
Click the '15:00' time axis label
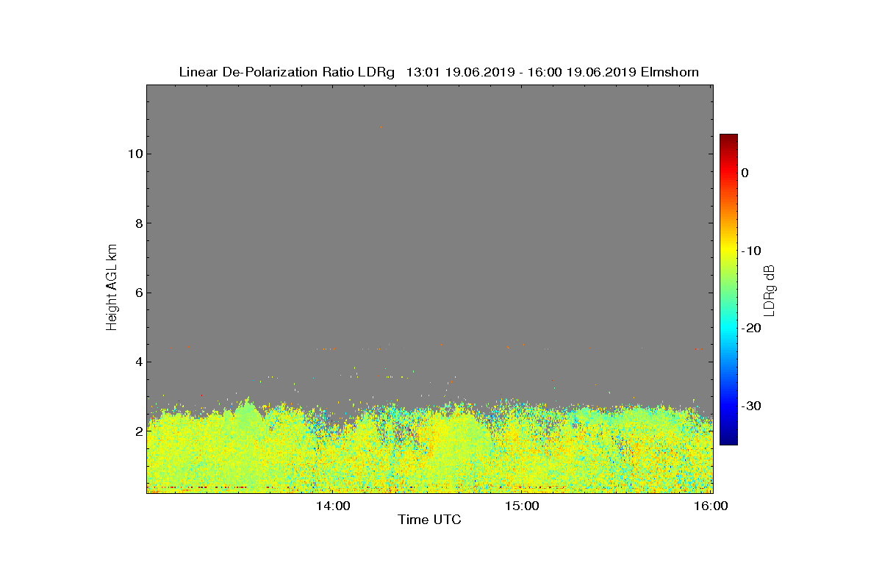(522, 506)
